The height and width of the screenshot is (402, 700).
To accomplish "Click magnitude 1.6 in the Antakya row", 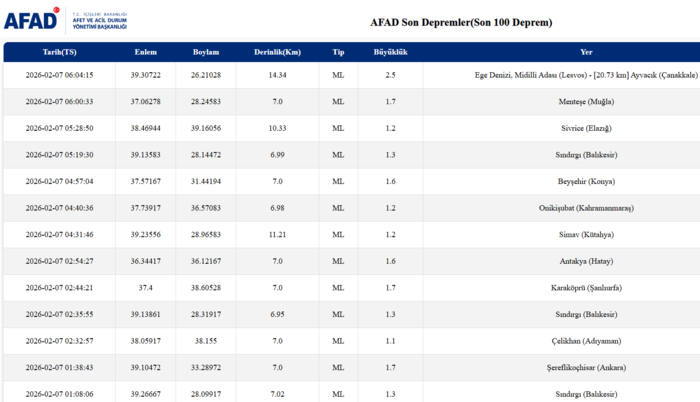I will [390, 261].
